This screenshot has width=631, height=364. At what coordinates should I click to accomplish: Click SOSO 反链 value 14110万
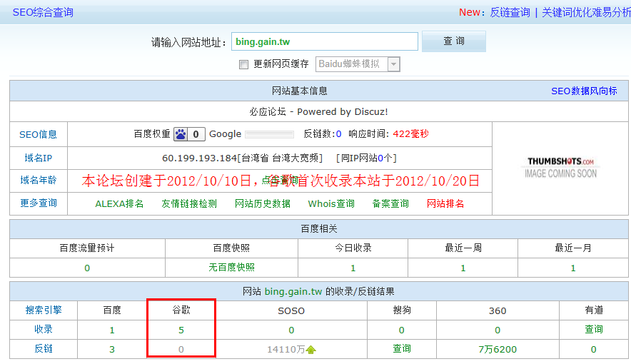point(286,350)
